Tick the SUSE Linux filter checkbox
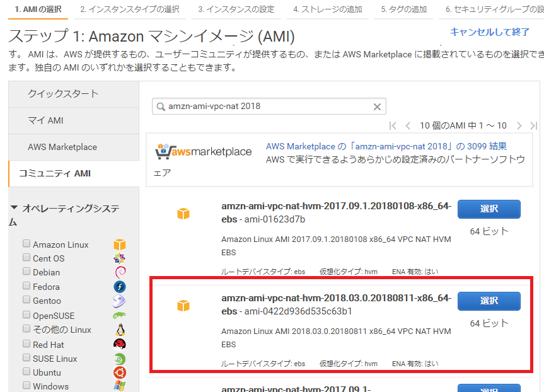544x392 pixels. point(26,358)
